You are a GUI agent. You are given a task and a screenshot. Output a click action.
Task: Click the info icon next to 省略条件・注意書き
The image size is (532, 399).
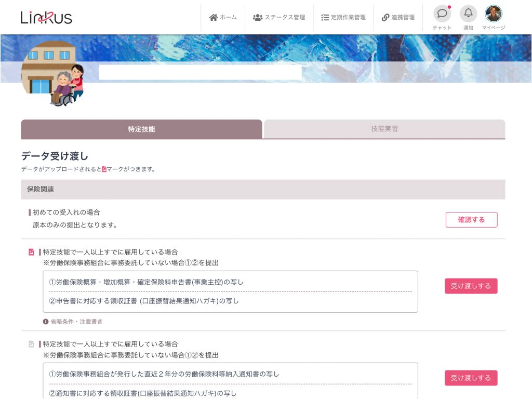[46, 322]
